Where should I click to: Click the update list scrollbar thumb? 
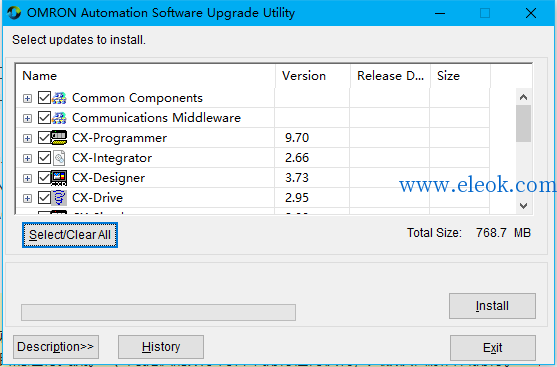[x=523, y=123]
